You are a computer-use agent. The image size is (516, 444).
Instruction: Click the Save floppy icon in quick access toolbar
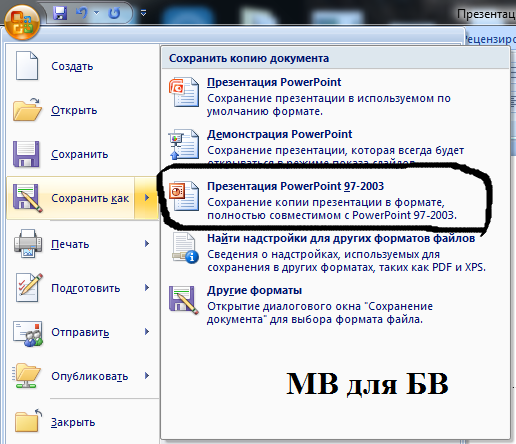pyautogui.click(x=60, y=13)
